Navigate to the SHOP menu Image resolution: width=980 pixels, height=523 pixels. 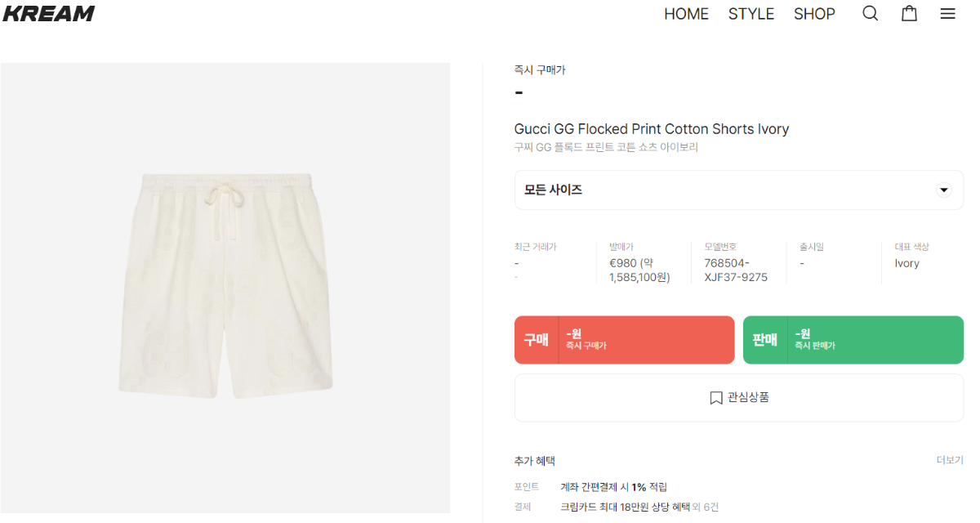814,14
